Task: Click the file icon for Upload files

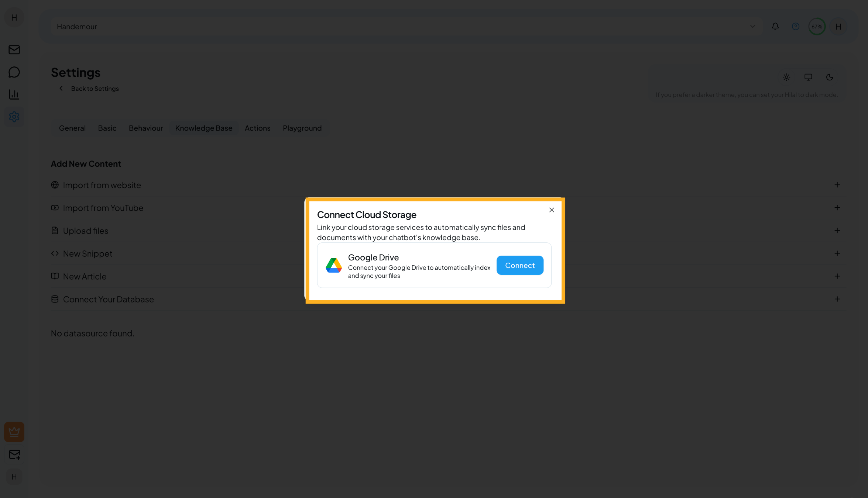Action: [55, 231]
